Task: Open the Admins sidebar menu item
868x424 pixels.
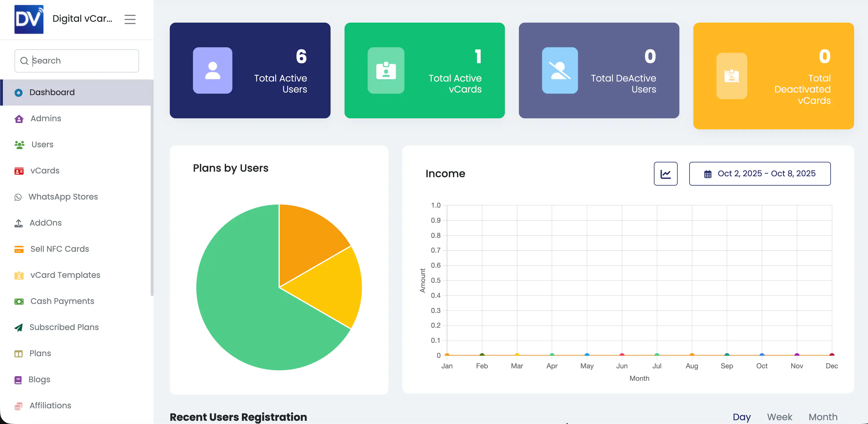Action: click(46, 118)
